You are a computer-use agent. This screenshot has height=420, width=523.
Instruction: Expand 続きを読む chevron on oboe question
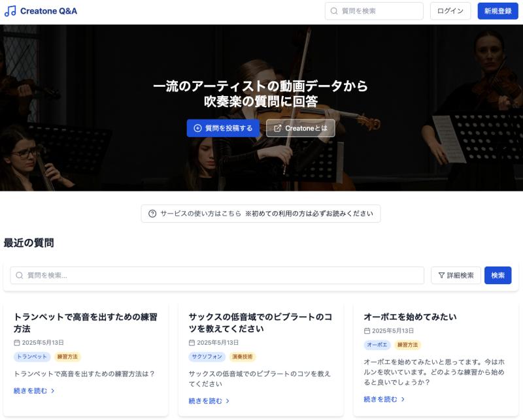[x=403, y=399]
